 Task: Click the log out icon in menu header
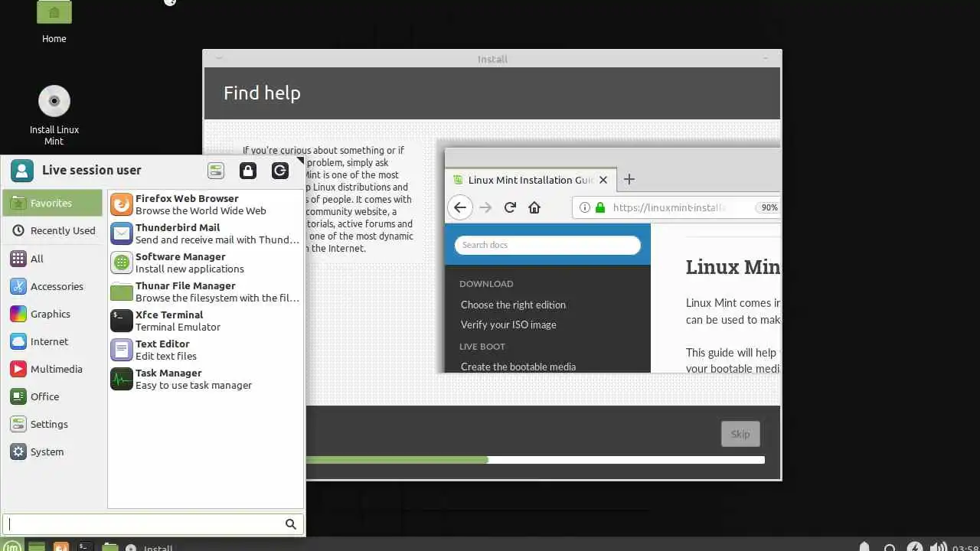coord(280,171)
